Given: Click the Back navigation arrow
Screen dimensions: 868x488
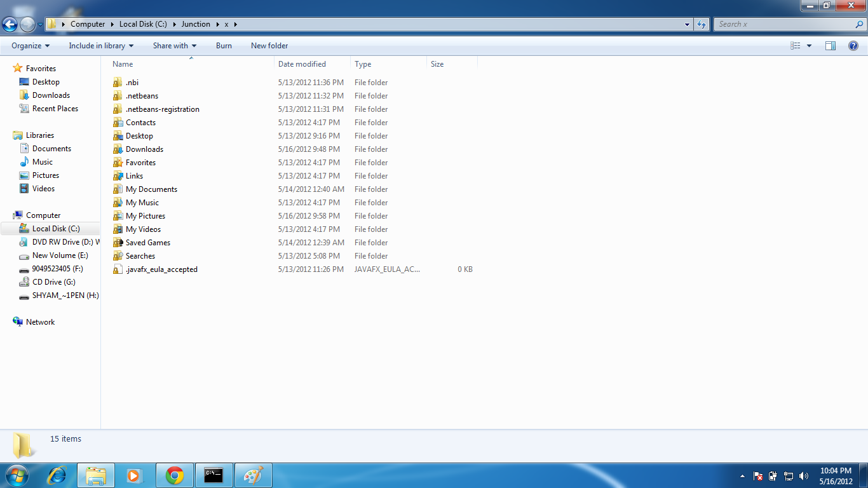Looking at the screenshot, I should [10, 24].
